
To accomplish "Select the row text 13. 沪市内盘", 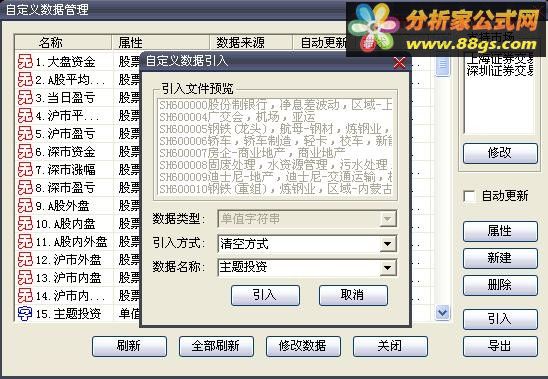I will (x=68, y=278).
